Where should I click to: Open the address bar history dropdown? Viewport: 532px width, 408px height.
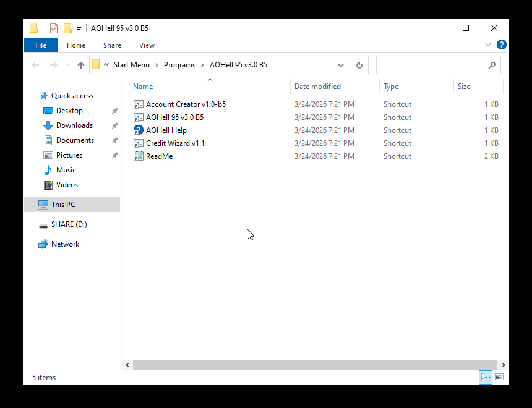pyautogui.click(x=341, y=65)
